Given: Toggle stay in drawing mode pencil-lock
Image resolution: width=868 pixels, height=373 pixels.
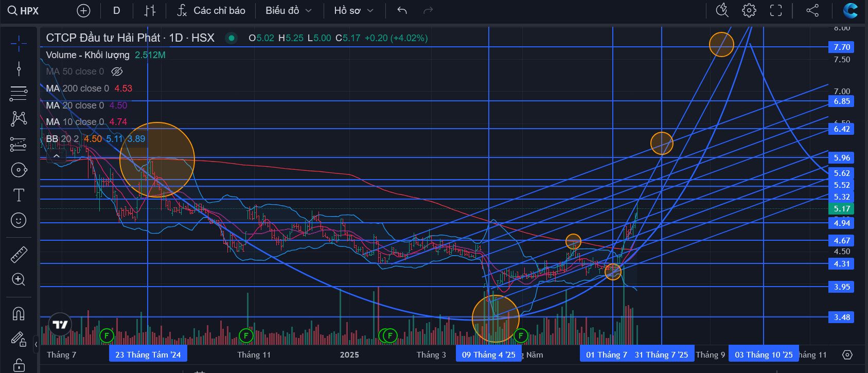Looking at the screenshot, I should (x=19, y=339).
